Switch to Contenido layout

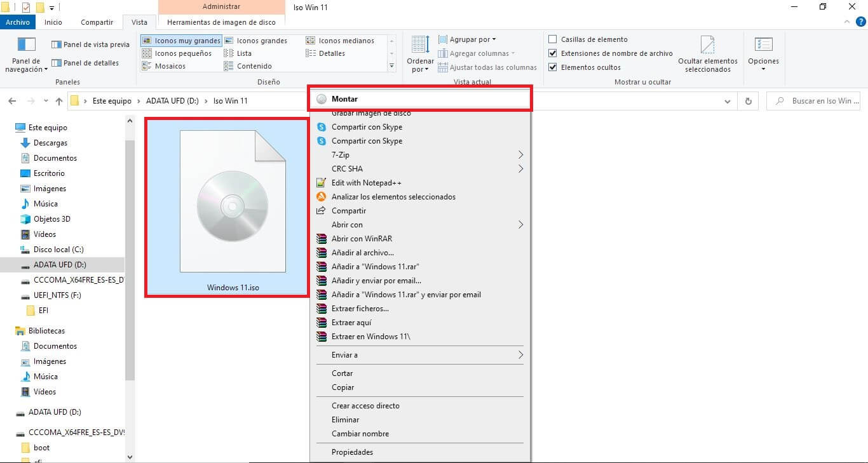[248, 66]
